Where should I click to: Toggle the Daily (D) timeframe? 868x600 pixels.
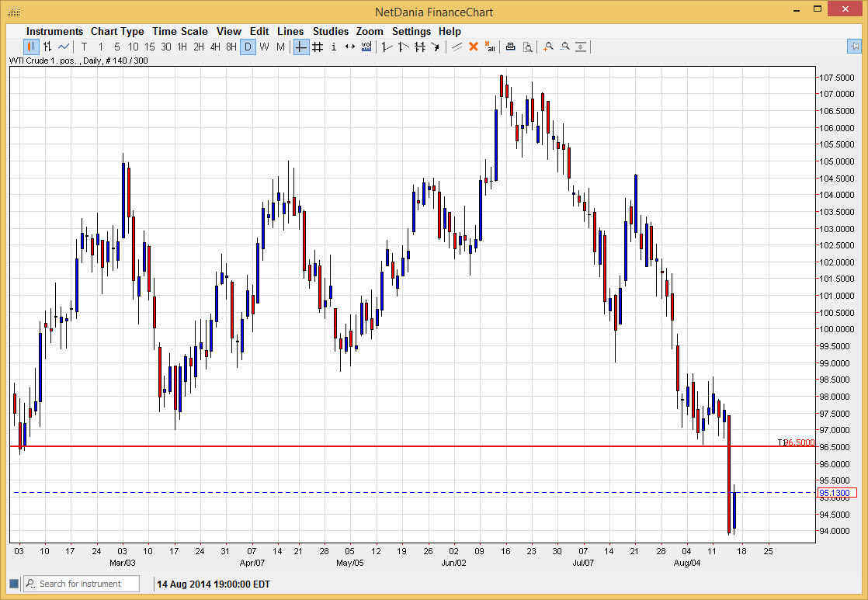(x=248, y=47)
